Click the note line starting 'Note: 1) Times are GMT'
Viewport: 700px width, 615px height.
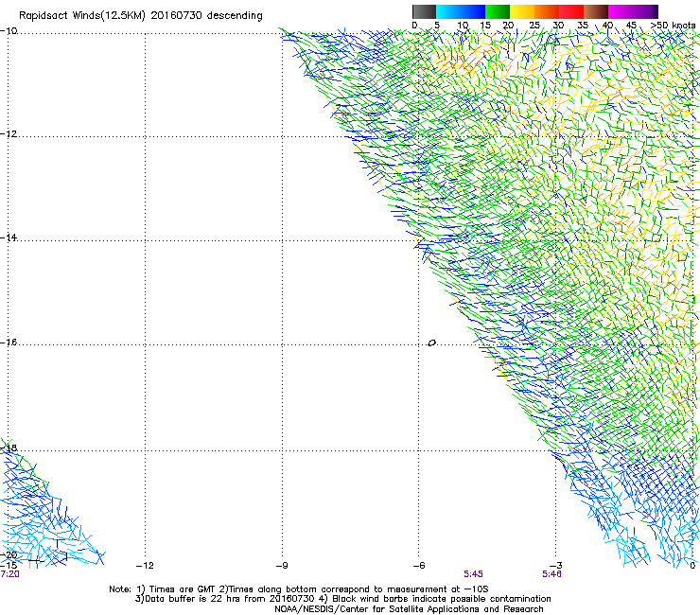point(299,589)
